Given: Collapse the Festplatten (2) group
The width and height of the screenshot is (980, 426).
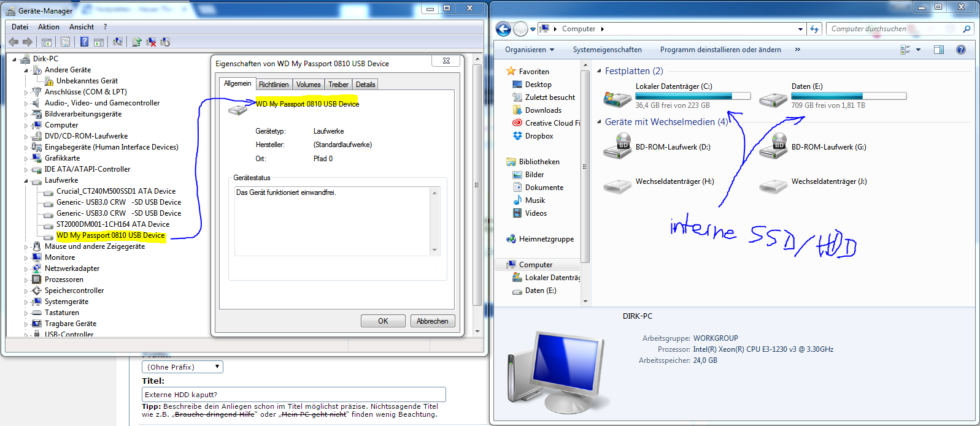Looking at the screenshot, I should point(599,70).
